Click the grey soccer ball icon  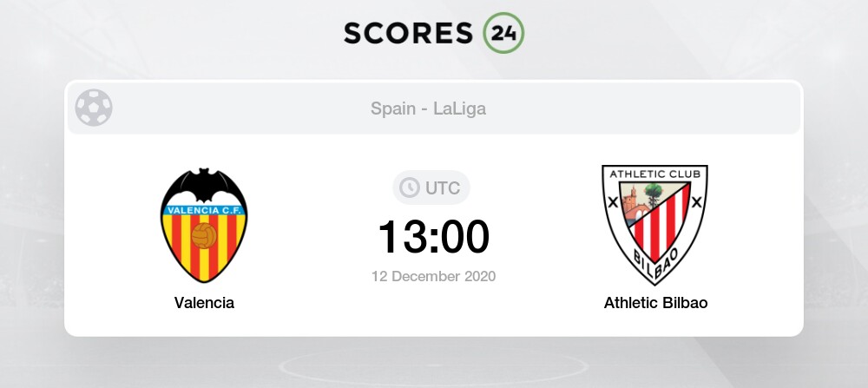coord(94,108)
